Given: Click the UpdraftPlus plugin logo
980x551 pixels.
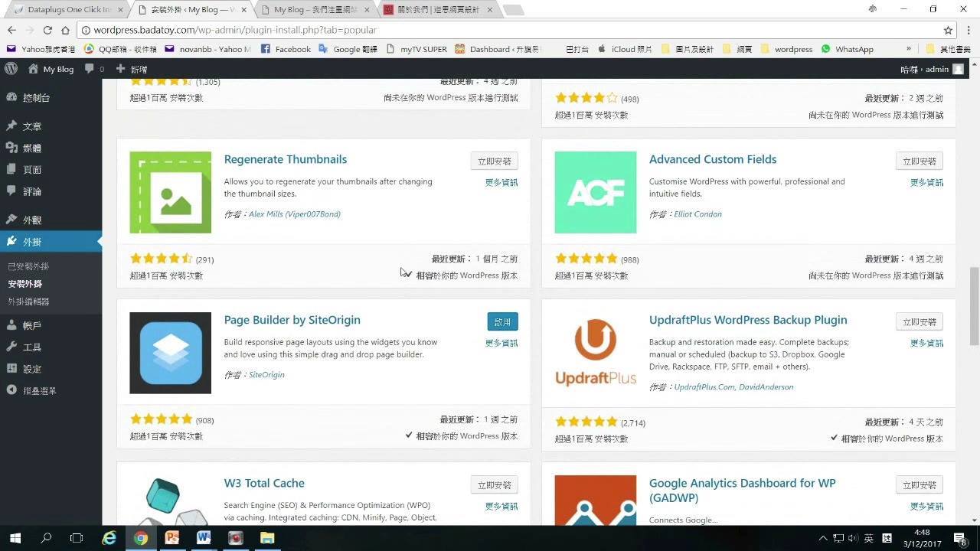Looking at the screenshot, I should [x=596, y=353].
